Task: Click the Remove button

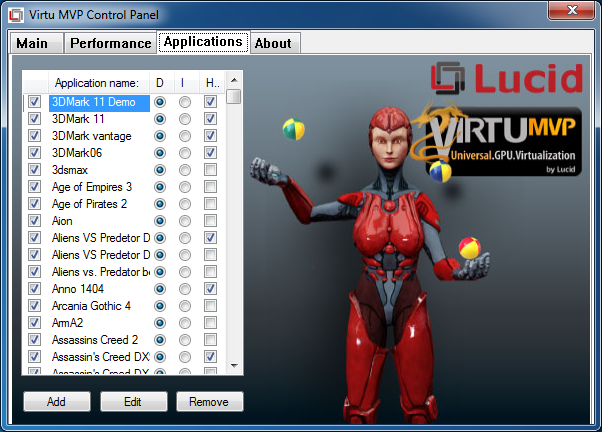Action: click(210, 402)
